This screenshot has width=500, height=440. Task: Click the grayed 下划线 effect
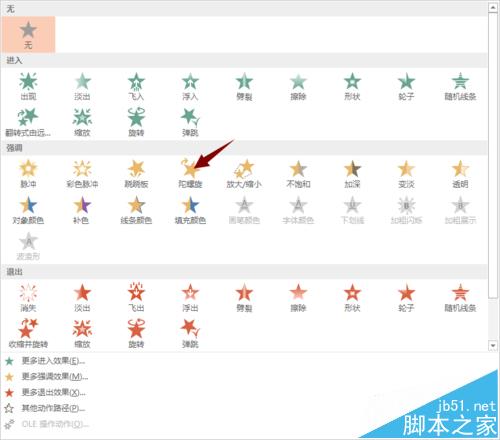point(352,210)
